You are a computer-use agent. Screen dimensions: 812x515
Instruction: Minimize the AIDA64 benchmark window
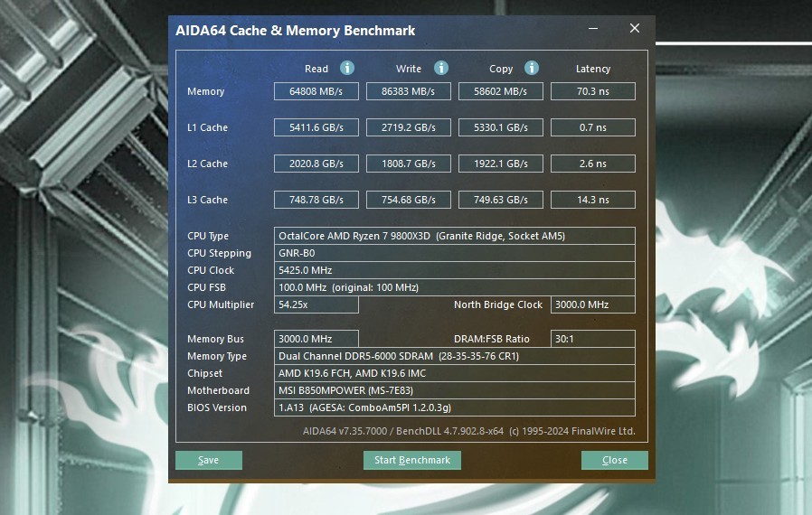[593, 29]
